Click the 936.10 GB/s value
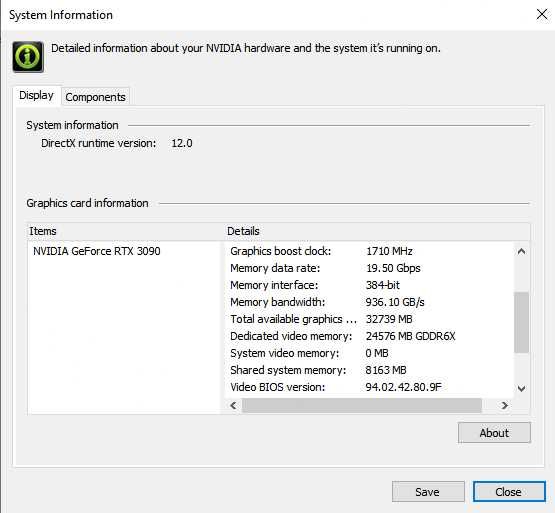Viewport: 555px width, 513px height. pos(395,302)
